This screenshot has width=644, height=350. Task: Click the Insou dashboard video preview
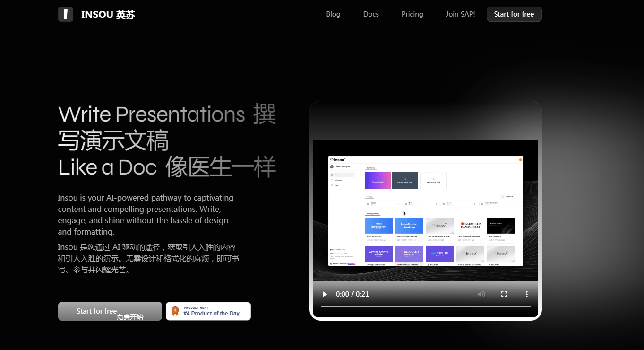pos(426,211)
